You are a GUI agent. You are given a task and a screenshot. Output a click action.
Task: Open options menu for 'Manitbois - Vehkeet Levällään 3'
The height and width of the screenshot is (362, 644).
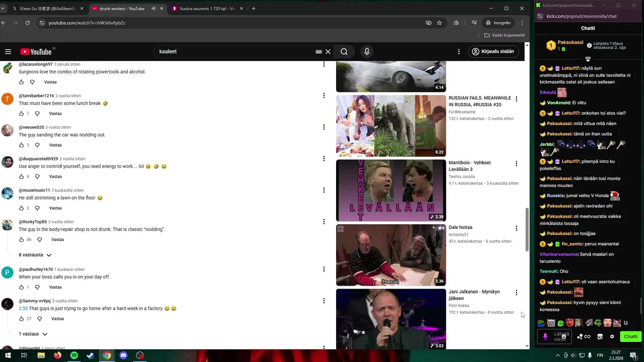click(516, 163)
